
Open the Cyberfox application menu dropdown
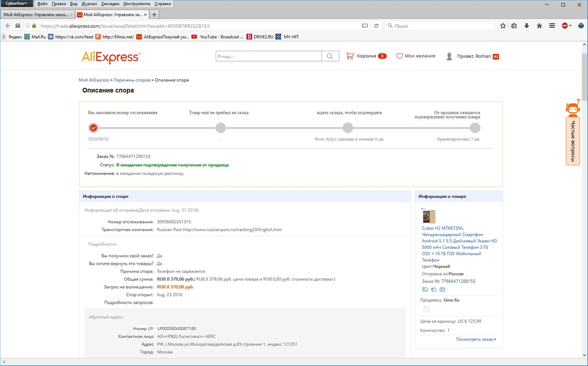[x=17, y=3]
